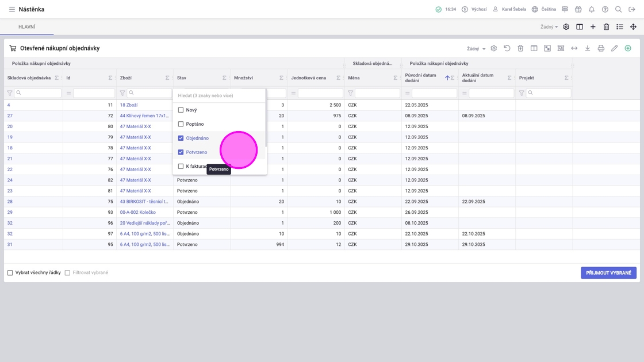The width and height of the screenshot is (644, 362).
Task: Open the notifications bell icon
Action: point(591,9)
